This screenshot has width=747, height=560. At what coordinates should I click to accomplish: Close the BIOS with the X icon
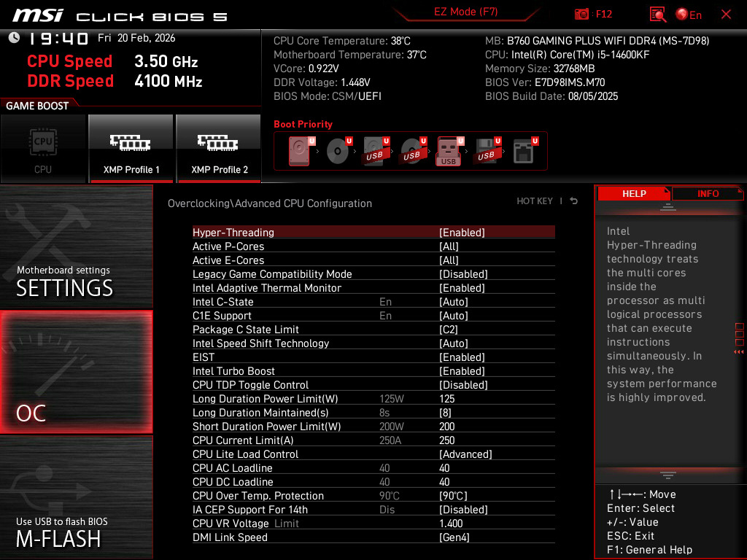click(726, 15)
